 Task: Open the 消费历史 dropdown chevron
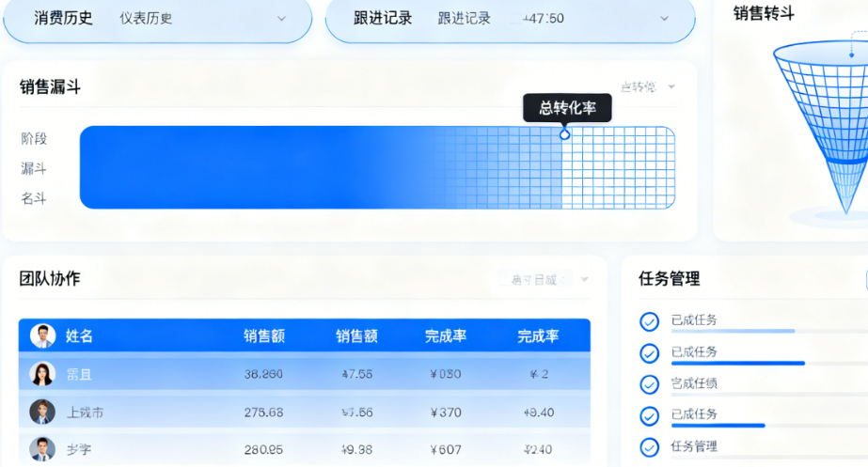coord(281,19)
